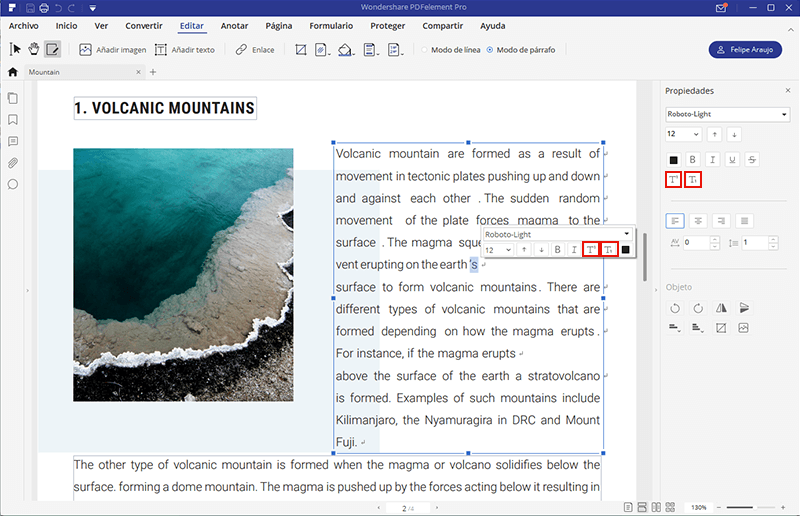Screen dimensions: 800x516
Task: Add a new document tab
Action: (153, 72)
